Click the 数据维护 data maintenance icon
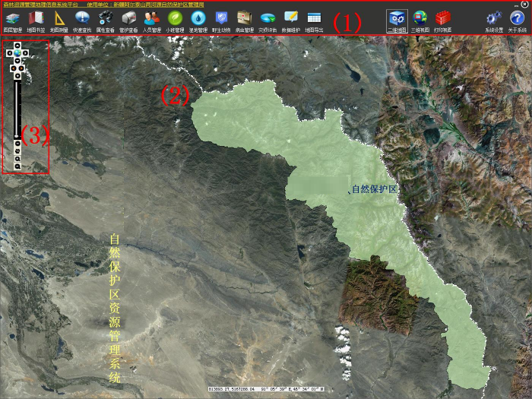Image resolution: width=532 pixels, height=399 pixels. click(x=290, y=20)
